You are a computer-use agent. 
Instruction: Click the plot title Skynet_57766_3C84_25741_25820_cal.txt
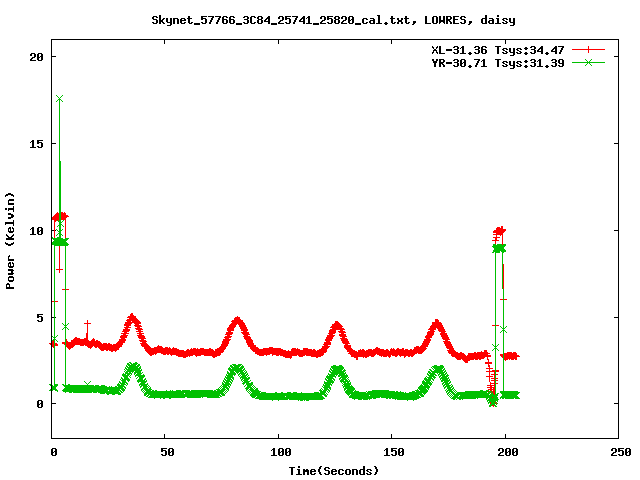pyautogui.click(x=333, y=20)
